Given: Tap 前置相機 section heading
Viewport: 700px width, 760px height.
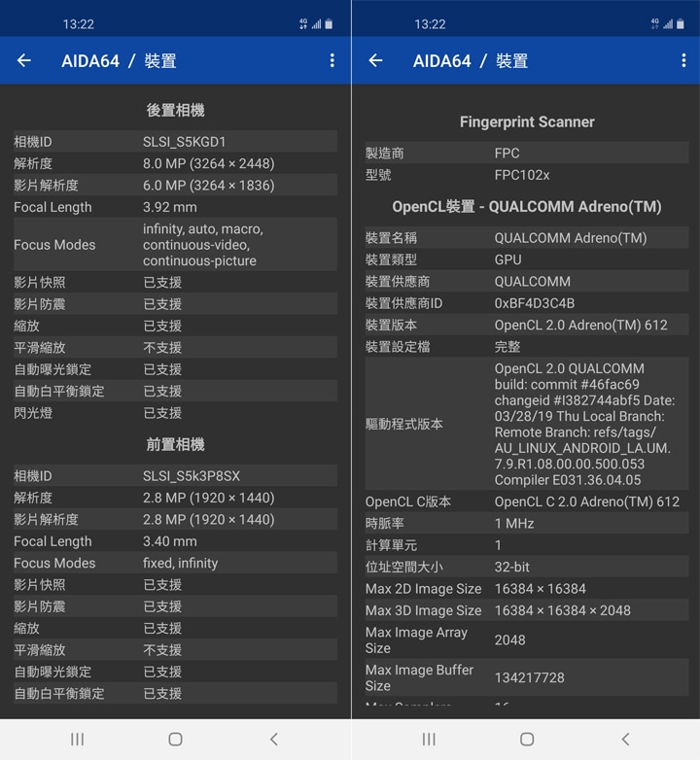Looking at the screenshot, I should (175, 444).
